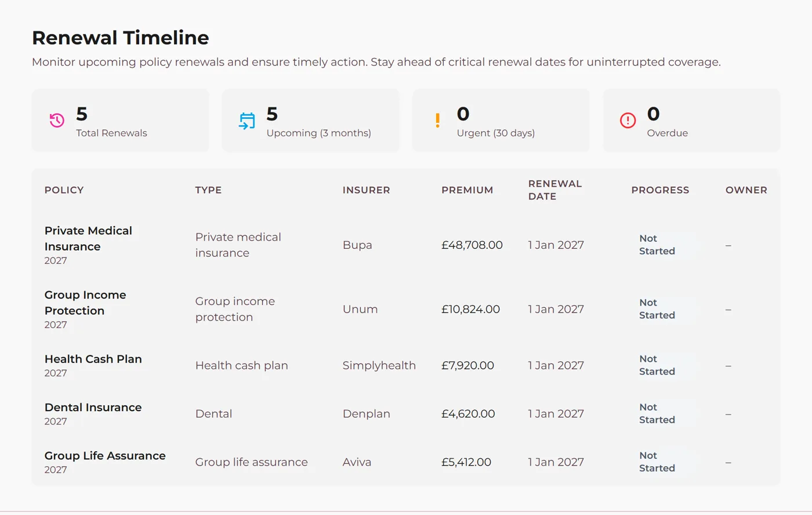Click the Urgent exclamation icon

click(437, 121)
